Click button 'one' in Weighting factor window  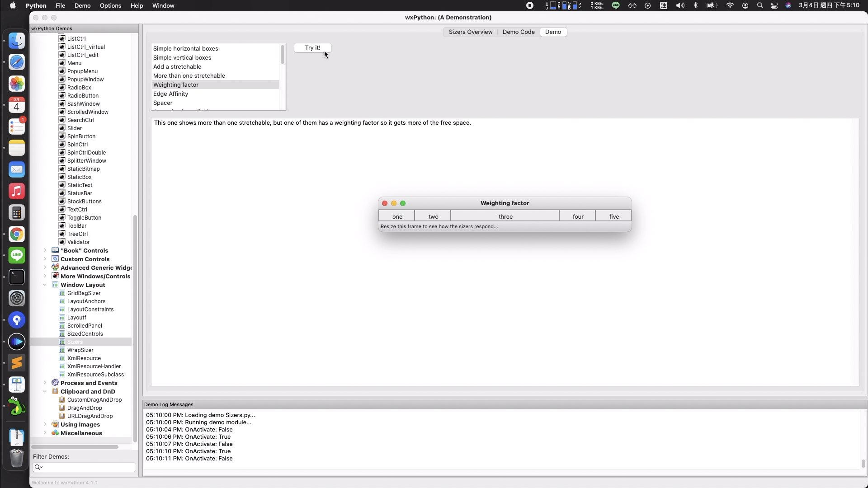pos(396,216)
